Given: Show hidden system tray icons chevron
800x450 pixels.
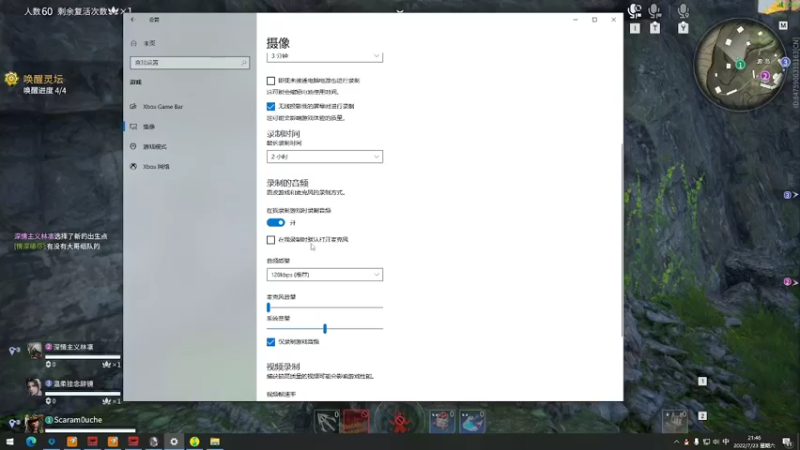Looking at the screenshot, I should click(x=677, y=442).
